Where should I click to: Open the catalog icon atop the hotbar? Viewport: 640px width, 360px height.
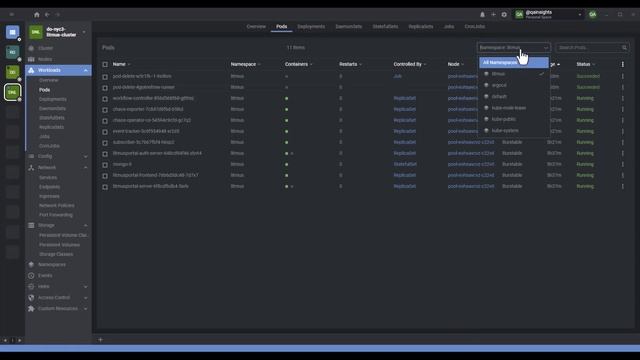click(12, 32)
